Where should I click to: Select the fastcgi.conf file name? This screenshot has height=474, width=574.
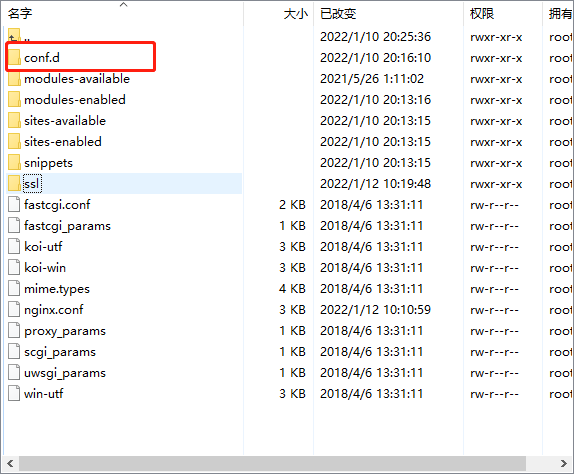pyautogui.click(x=57, y=205)
